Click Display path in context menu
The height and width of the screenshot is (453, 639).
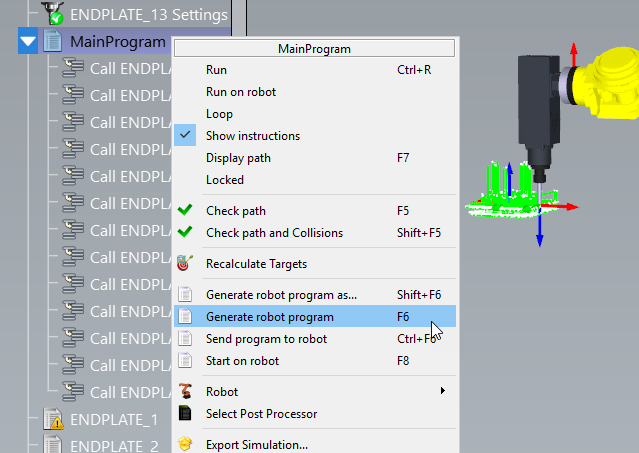point(238,158)
